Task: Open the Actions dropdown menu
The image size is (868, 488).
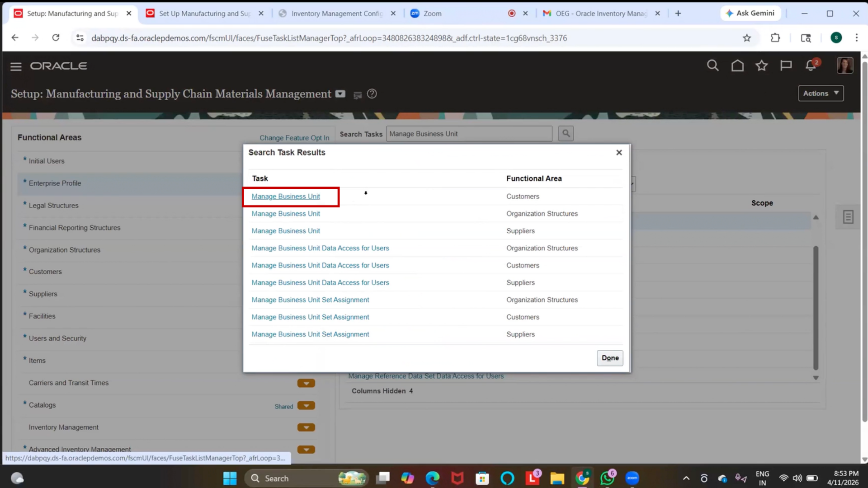Action: pos(821,94)
